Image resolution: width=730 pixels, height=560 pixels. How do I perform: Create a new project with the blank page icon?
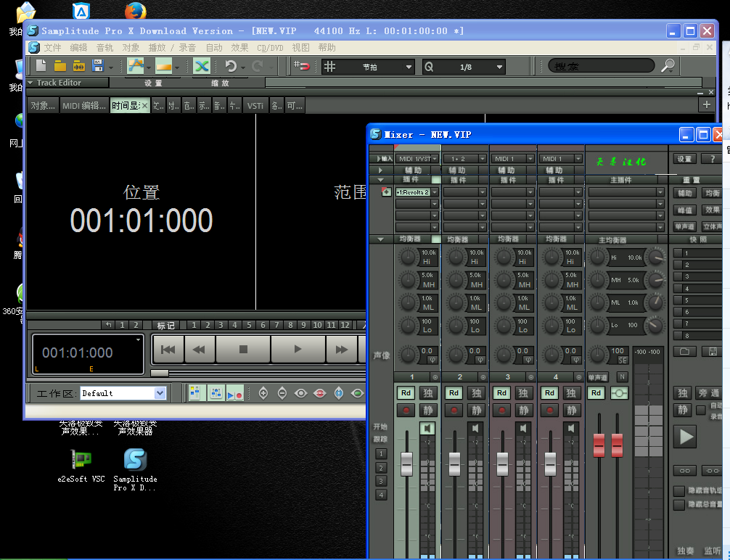(41, 66)
